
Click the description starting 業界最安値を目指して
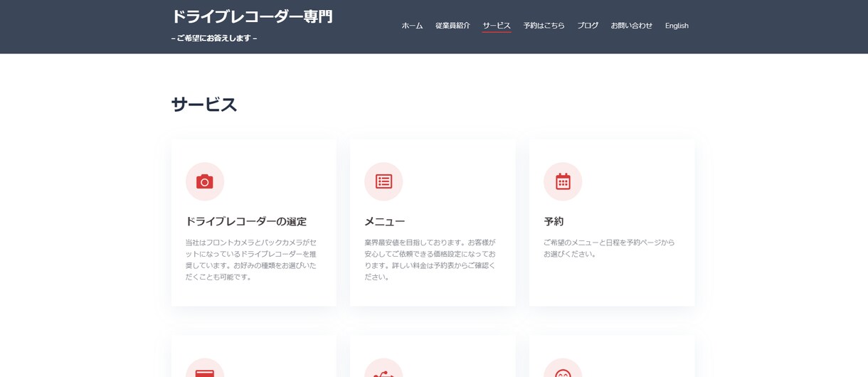(430, 260)
